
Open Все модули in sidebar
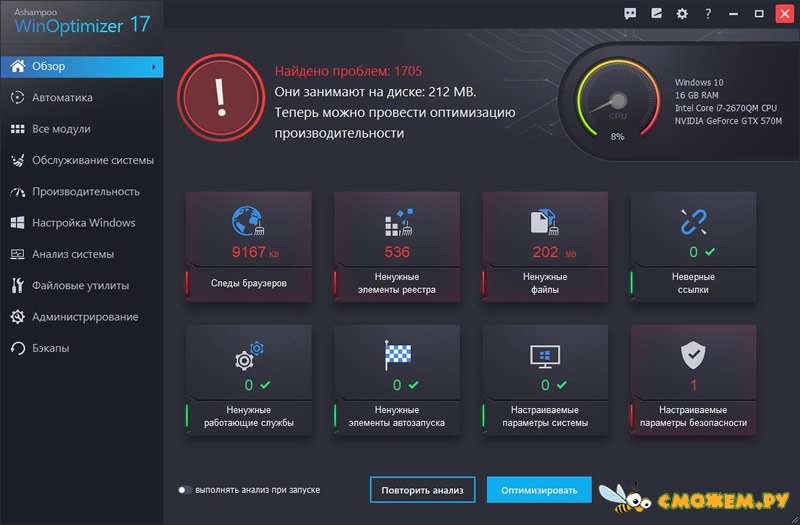click(82, 129)
